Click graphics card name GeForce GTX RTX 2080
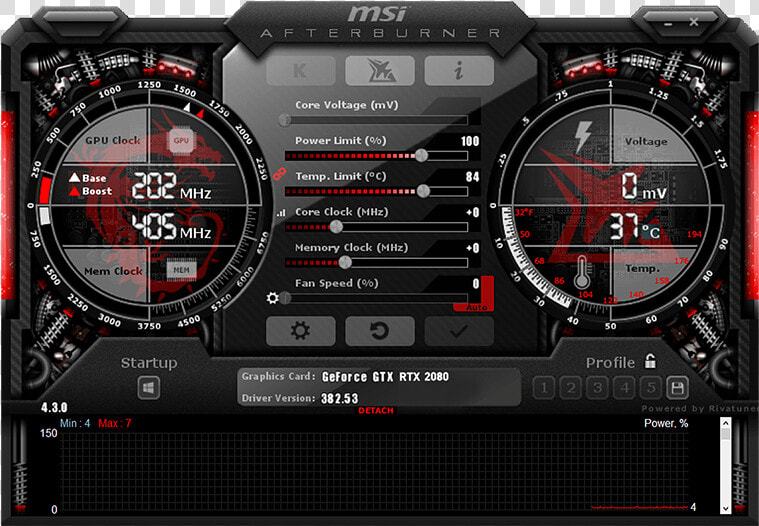Viewport: 759px width, 526px height. click(385, 376)
